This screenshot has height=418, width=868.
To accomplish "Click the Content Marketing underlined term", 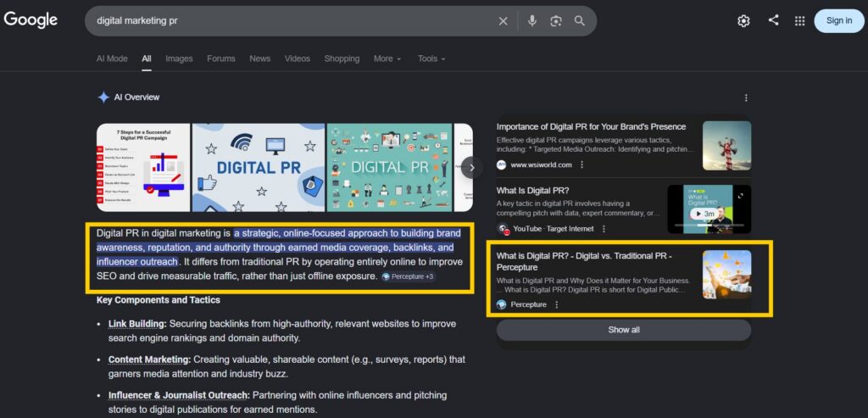I will tap(149, 359).
